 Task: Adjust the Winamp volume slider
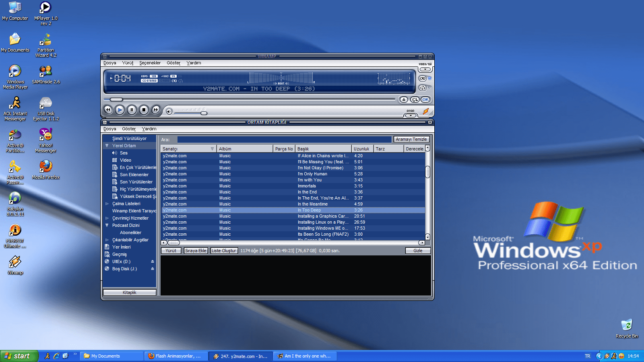pos(191,113)
